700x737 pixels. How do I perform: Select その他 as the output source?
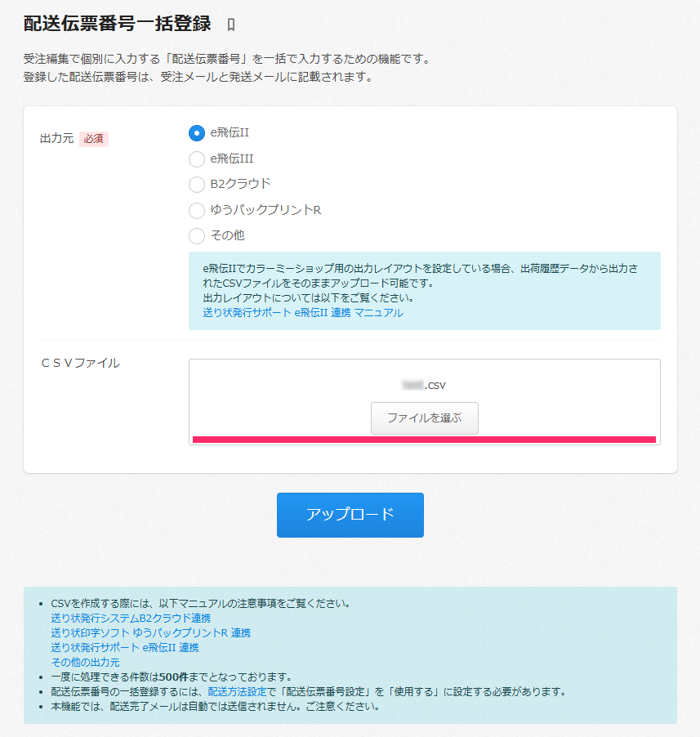point(196,235)
